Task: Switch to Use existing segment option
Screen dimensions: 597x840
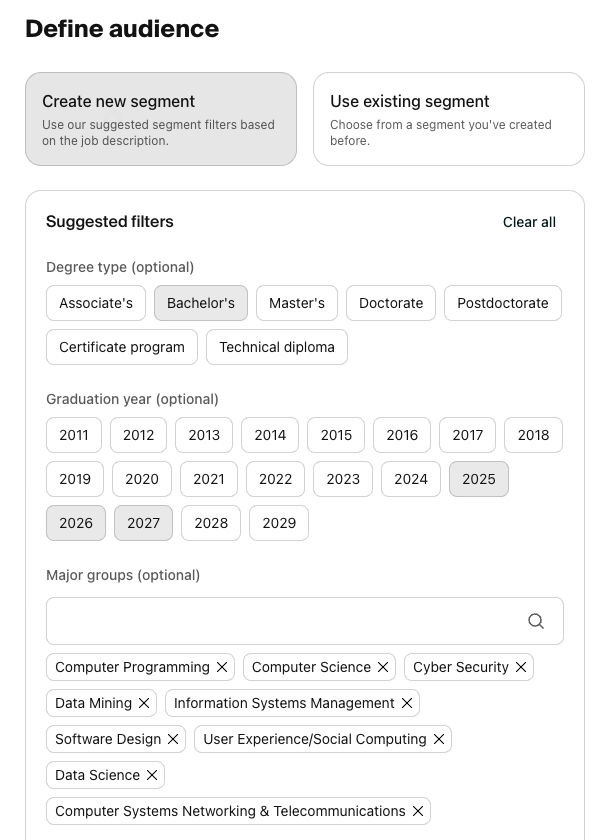Action: [449, 119]
